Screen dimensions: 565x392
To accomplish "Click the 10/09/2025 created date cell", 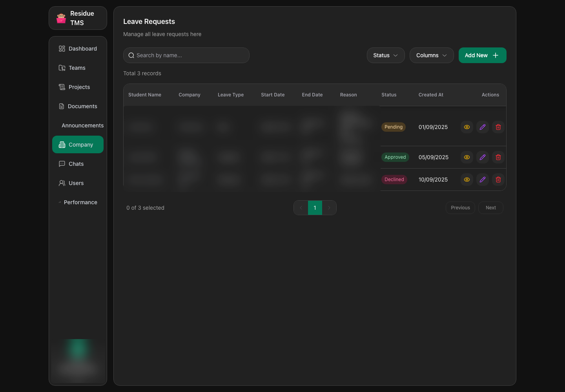I will pyautogui.click(x=433, y=180).
